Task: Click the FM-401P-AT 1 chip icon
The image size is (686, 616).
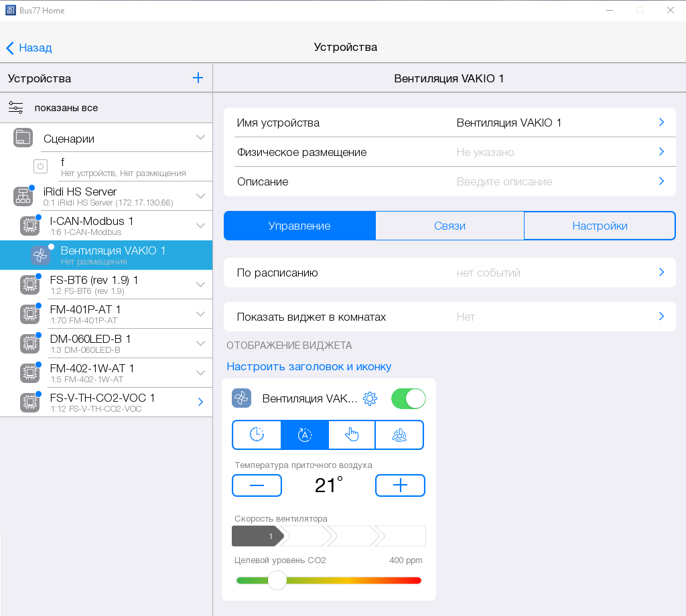Action: pyautogui.click(x=29, y=314)
